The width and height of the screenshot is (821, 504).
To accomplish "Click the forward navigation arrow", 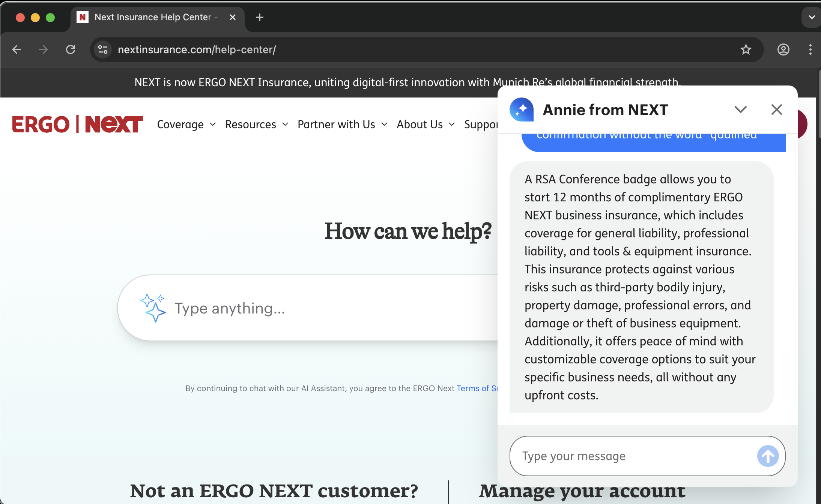I will (44, 49).
